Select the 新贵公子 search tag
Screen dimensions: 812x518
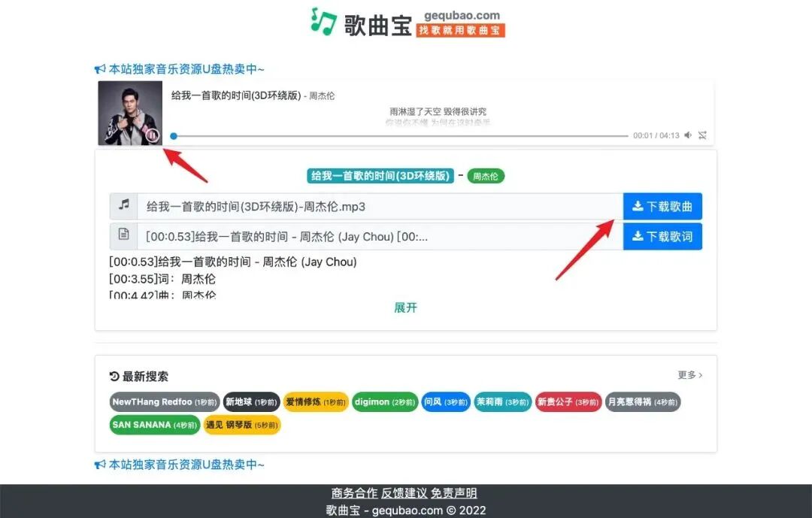[x=568, y=402]
